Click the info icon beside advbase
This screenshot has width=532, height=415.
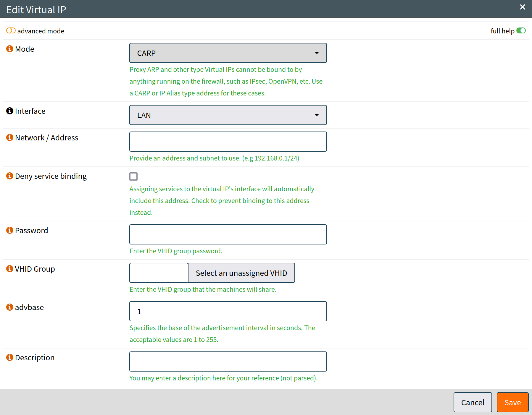(9, 307)
